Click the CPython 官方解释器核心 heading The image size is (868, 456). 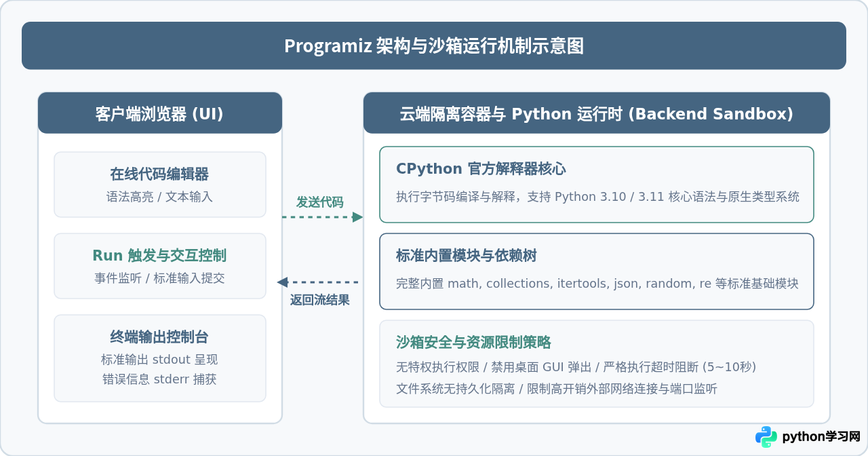481,169
